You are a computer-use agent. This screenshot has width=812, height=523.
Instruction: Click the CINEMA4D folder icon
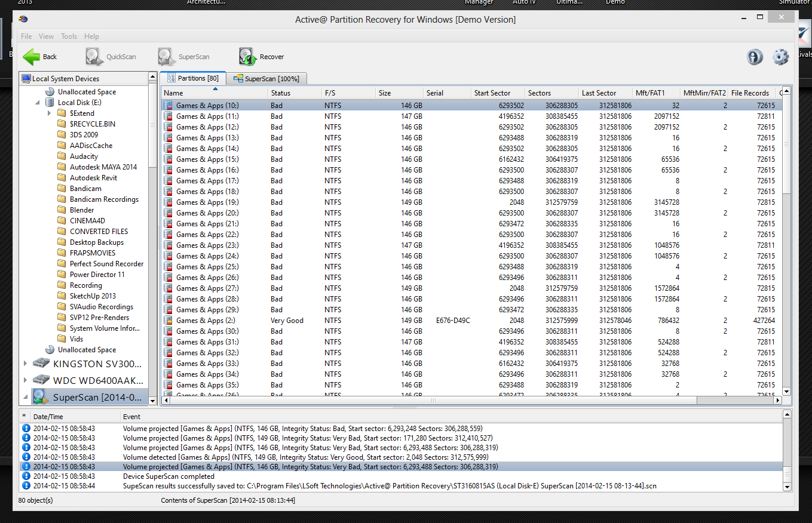[x=62, y=221]
